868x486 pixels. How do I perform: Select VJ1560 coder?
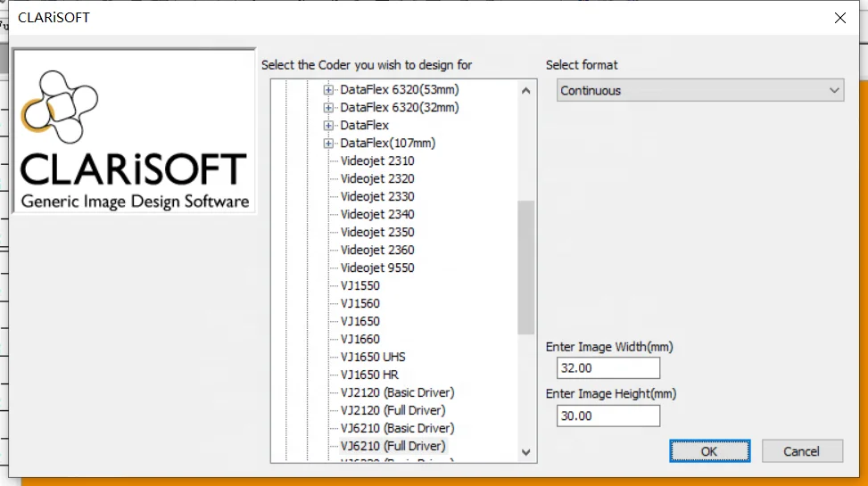click(x=360, y=303)
